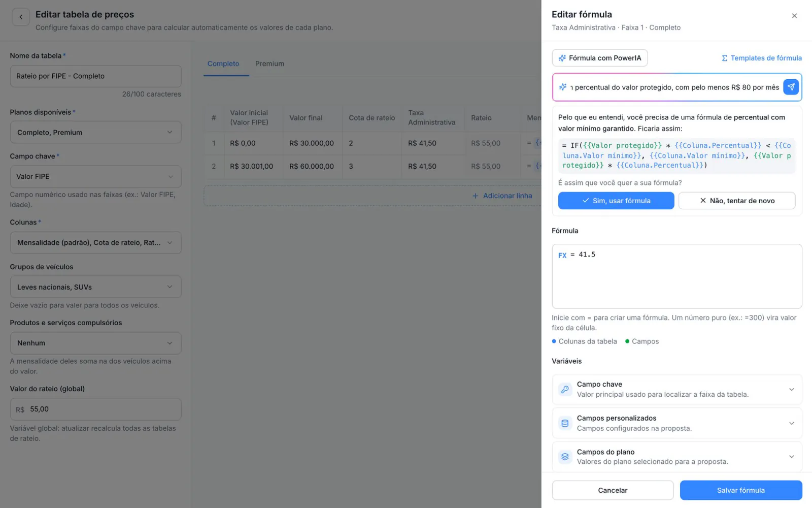Click the layers icon of Campos do plano
The height and width of the screenshot is (508, 812).
point(565,457)
